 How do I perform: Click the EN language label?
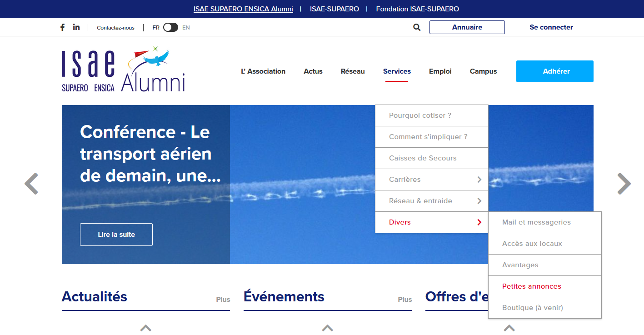pos(186,28)
